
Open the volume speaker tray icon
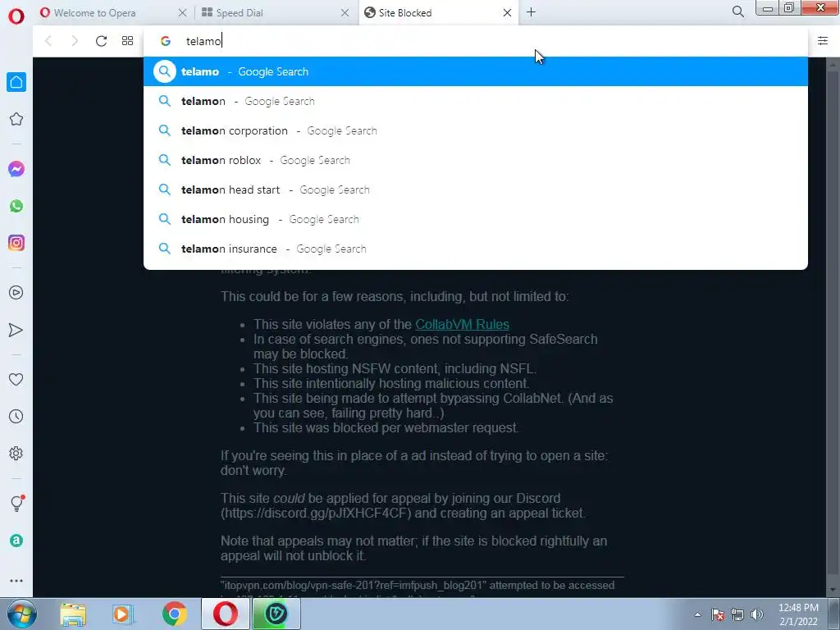click(x=757, y=615)
